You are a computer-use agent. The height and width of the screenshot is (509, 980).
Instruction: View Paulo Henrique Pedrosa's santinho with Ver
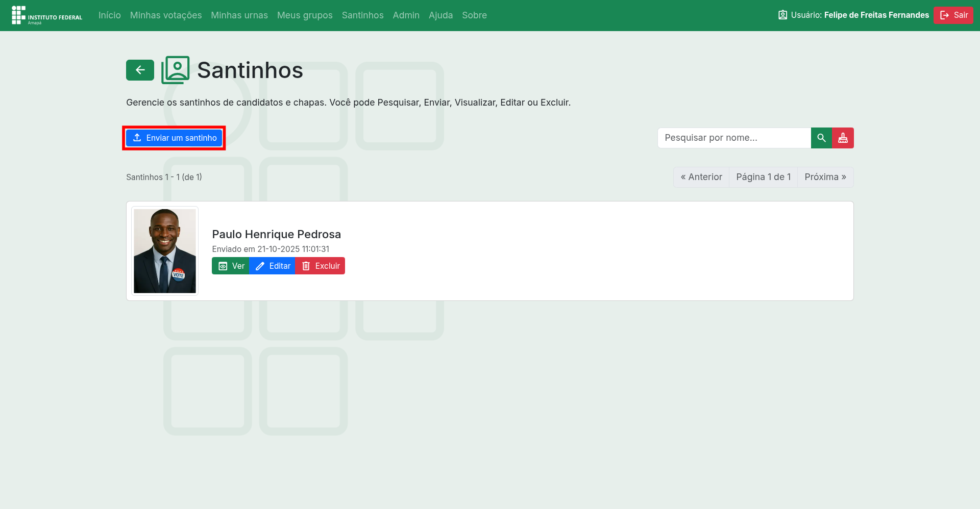pyautogui.click(x=231, y=266)
